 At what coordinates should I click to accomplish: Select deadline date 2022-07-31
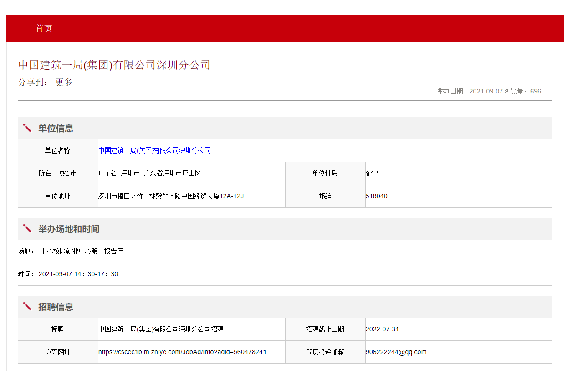(382, 329)
